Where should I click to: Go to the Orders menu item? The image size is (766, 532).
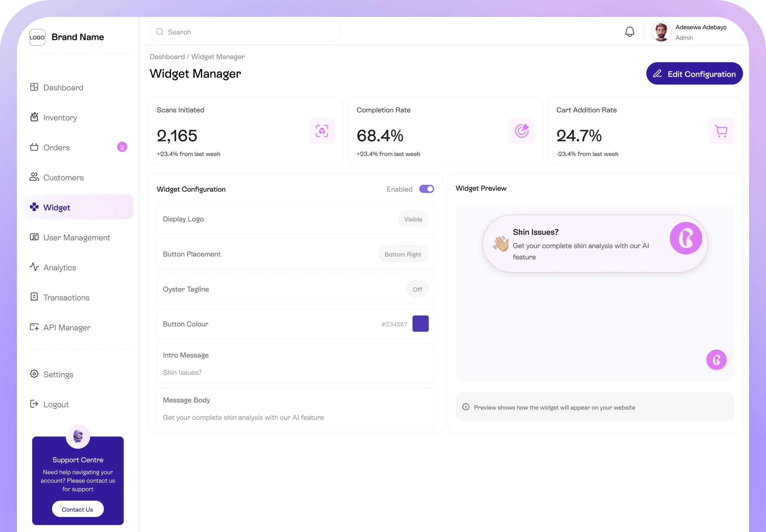[56, 147]
